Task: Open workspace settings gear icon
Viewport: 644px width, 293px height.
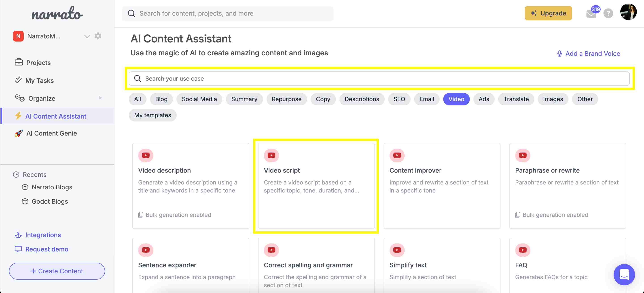Action: [x=98, y=36]
